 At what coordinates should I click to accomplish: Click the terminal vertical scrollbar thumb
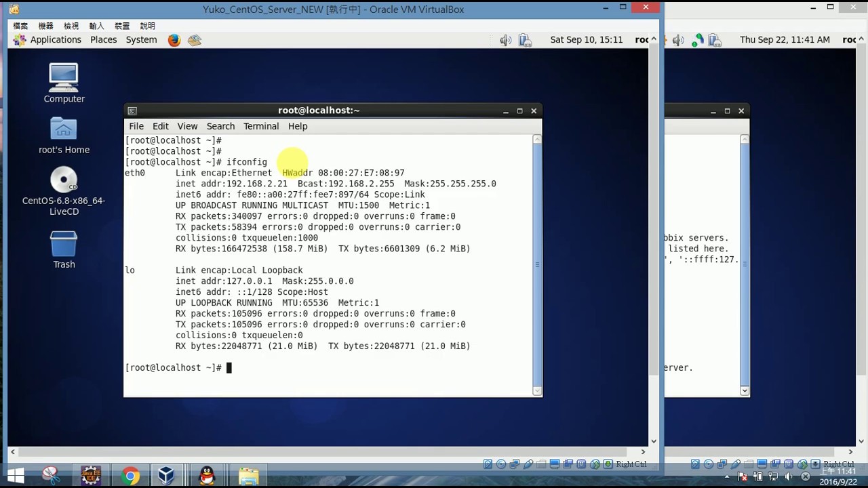pyautogui.click(x=537, y=264)
